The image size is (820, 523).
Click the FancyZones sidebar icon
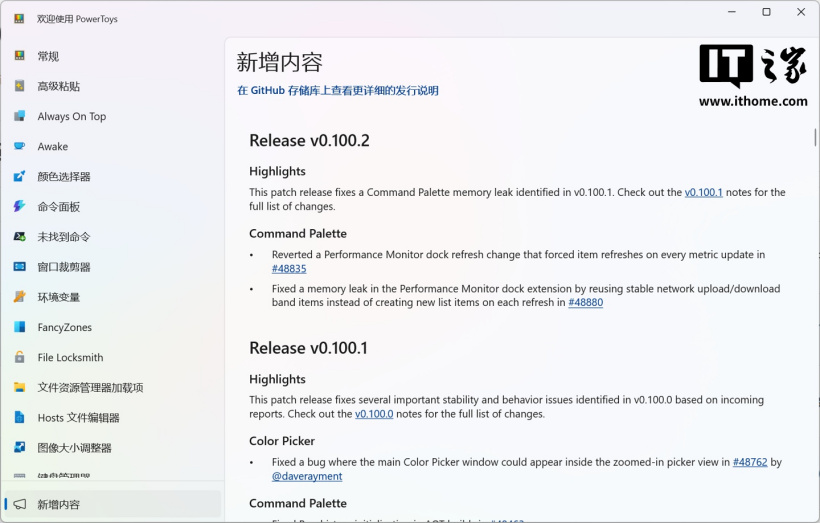(19, 327)
